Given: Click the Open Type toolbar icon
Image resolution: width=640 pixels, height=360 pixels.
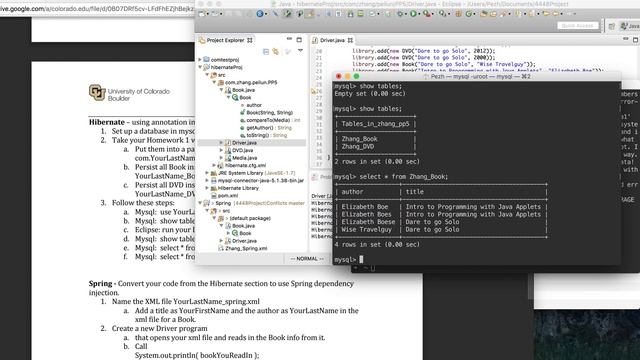Looking at the screenshot, I should coord(484,14).
